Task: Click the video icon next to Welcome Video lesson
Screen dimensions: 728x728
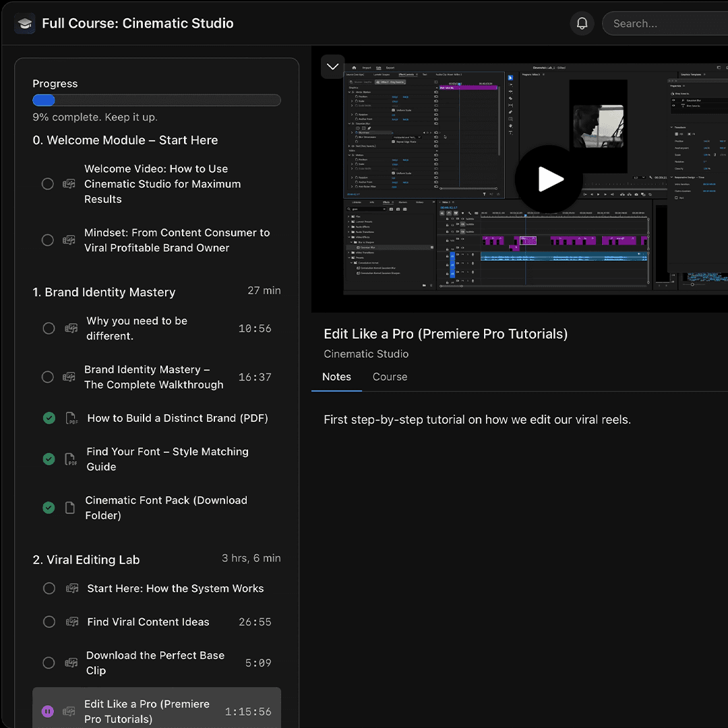Action: [x=69, y=183]
